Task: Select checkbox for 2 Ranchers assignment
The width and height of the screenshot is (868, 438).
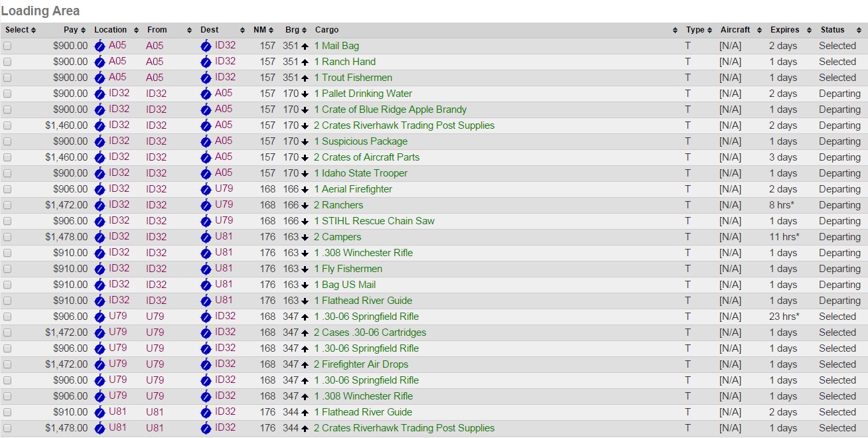Action: (7, 205)
